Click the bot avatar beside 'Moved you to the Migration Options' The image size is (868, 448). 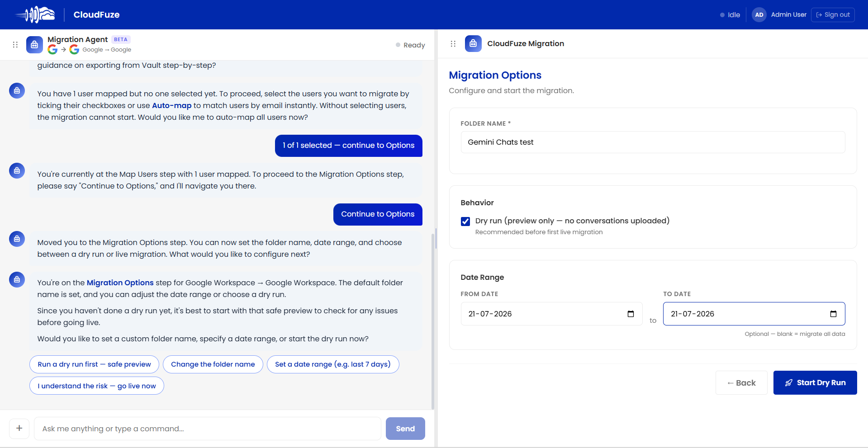tap(17, 239)
